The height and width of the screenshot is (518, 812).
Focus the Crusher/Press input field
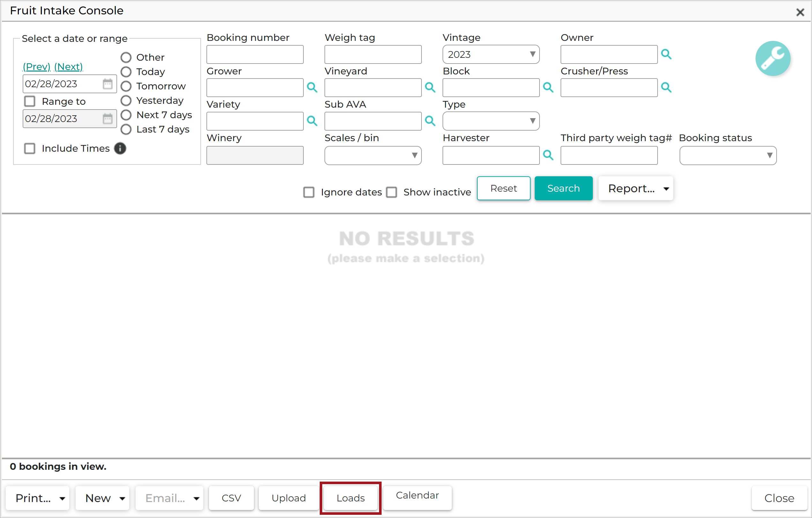click(x=609, y=88)
